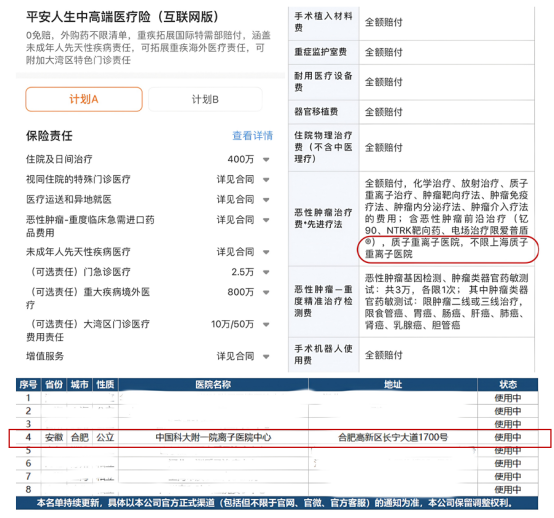Click the 序号 column header
This screenshot has height=518, width=554.
coord(28,384)
